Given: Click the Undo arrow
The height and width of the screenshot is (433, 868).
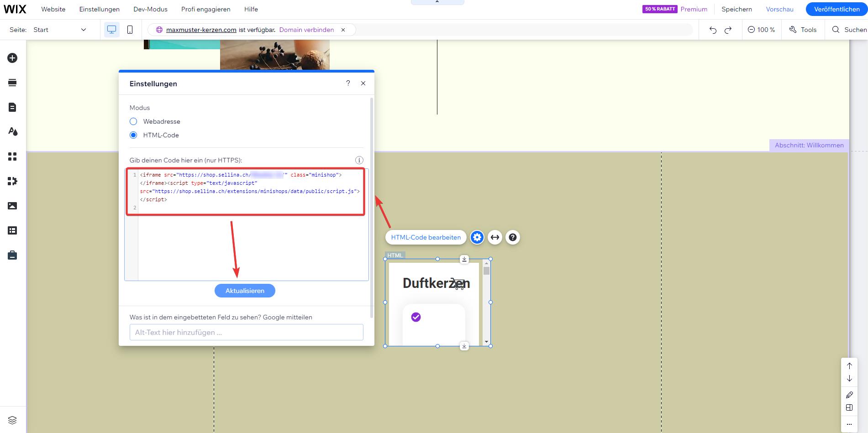Looking at the screenshot, I should 713,30.
